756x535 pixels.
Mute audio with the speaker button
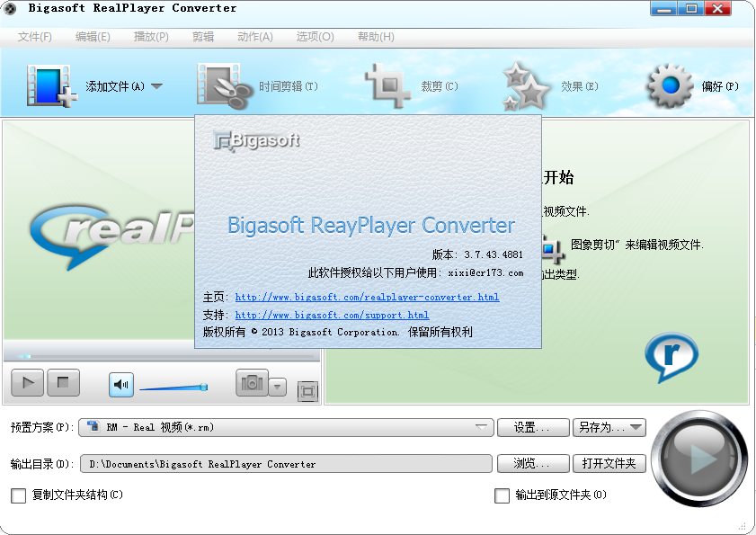(121, 385)
